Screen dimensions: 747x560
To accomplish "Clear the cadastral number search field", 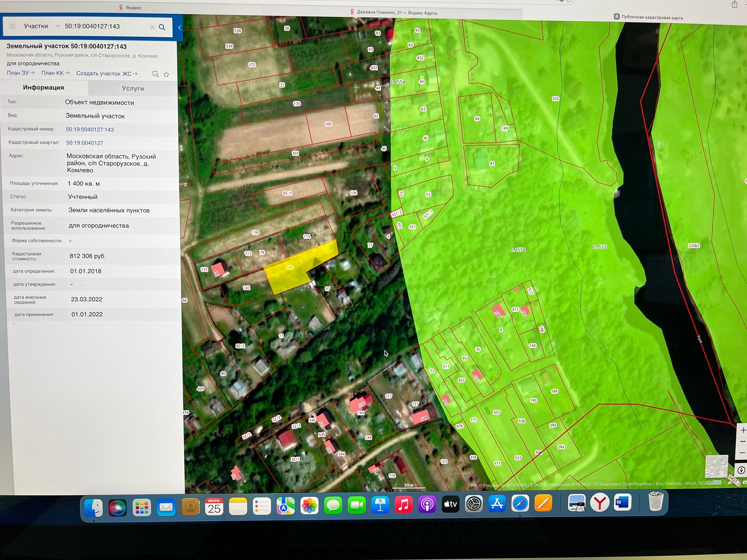I will [152, 27].
